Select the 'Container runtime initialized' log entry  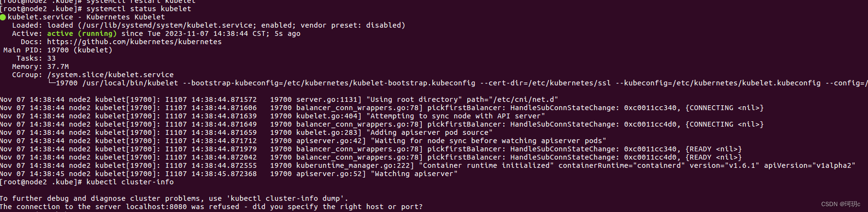point(428,165)
